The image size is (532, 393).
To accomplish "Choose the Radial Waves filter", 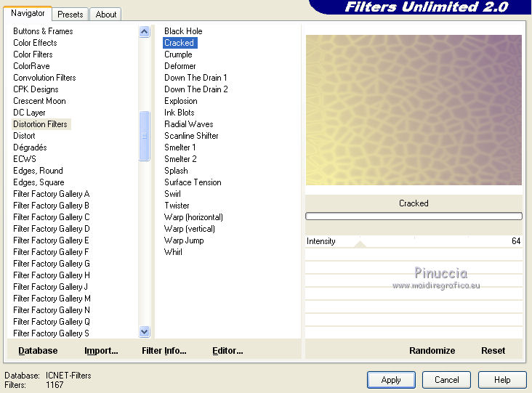I will (189, 124).
